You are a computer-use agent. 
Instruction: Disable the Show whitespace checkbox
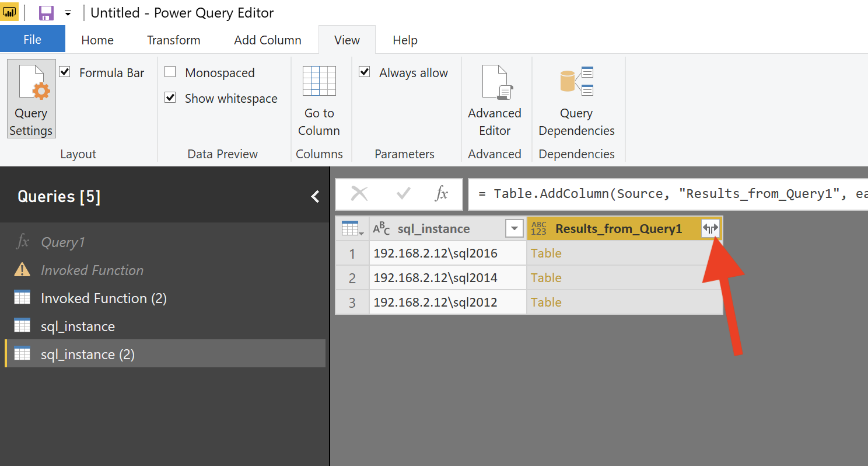click(170, 98)
